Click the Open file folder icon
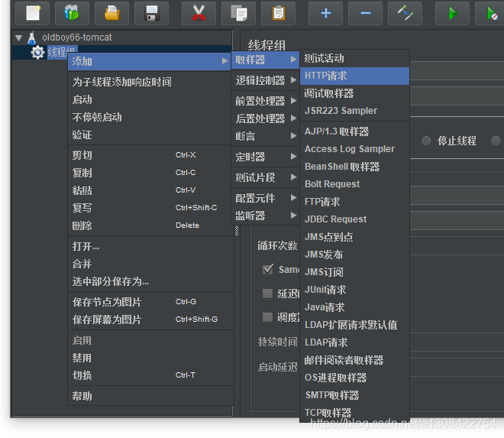This screenshot has width=504, height=438. click(x=111, y=13)
